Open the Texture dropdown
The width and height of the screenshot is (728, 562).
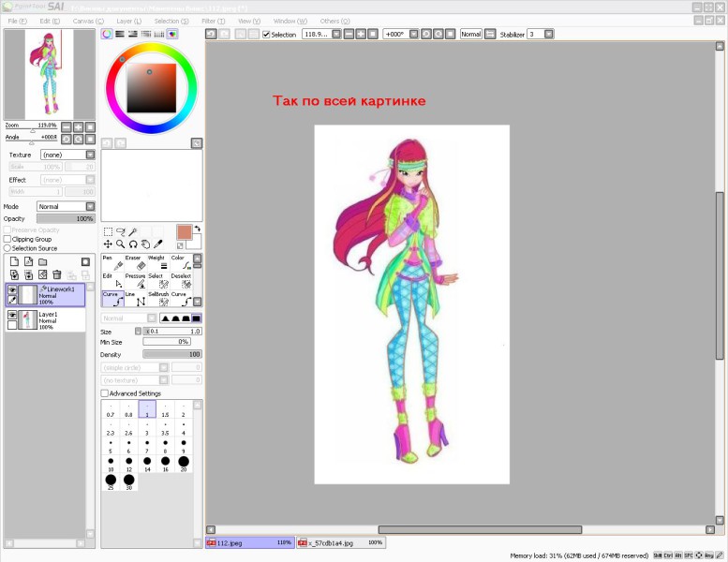point(91,155)
